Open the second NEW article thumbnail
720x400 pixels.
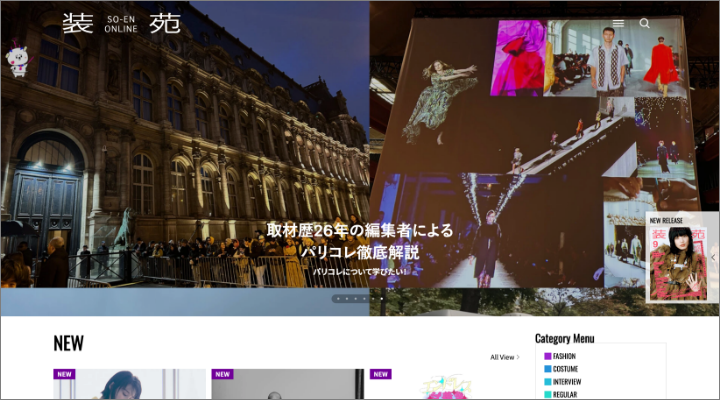pos(287,385)
